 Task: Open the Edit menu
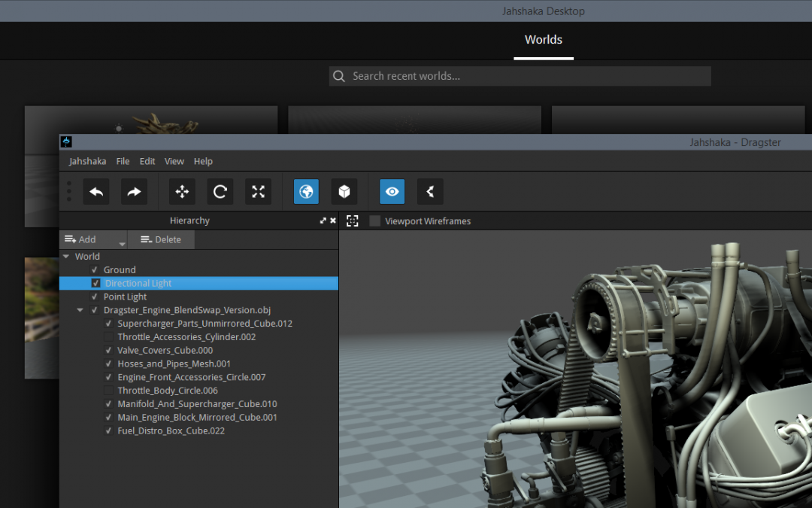pos(147,160)
